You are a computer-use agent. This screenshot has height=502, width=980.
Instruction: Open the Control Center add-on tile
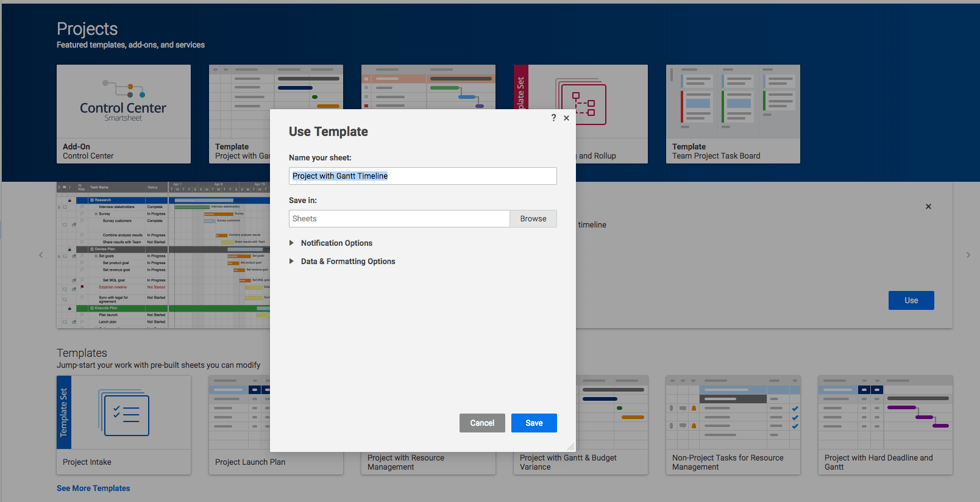[124, 114]
